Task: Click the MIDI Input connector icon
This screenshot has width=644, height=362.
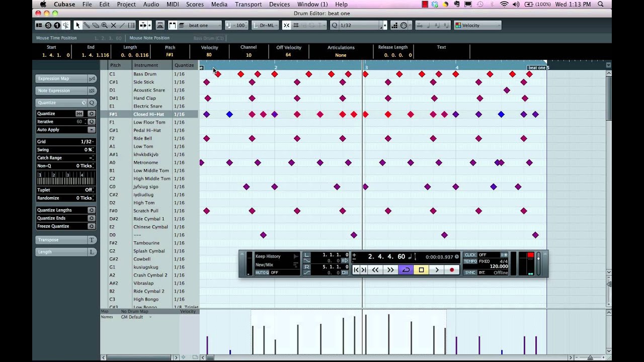Action: tap(404, 25)
